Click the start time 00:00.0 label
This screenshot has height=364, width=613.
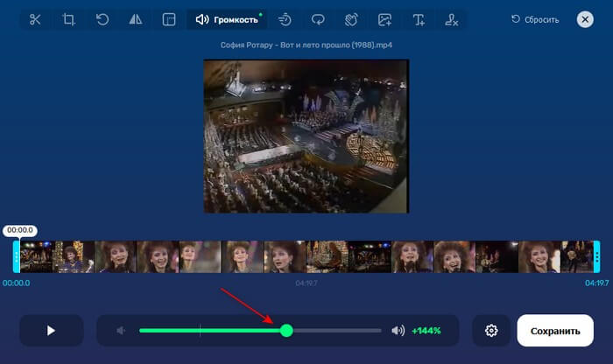[x=16, y=283]
